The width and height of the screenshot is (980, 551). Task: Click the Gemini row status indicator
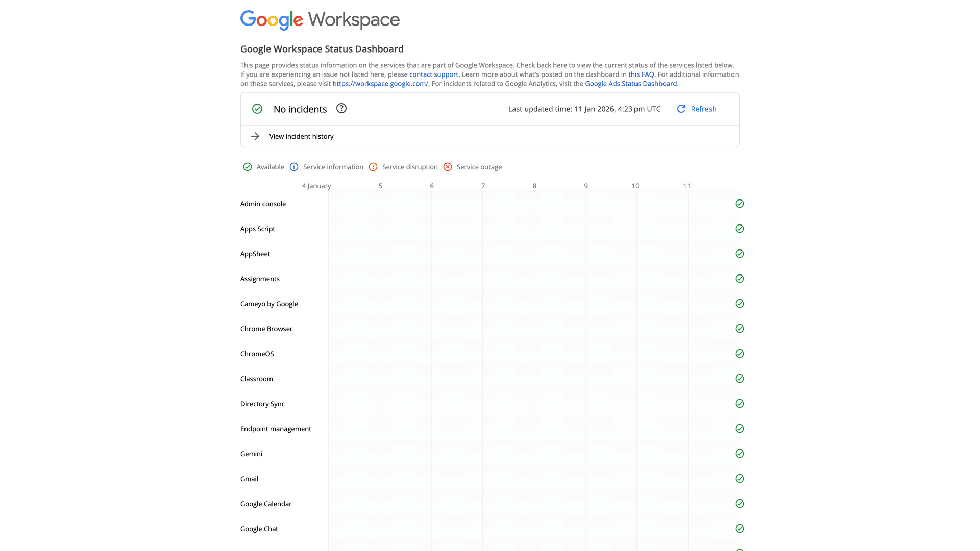(x=740, y=454)
